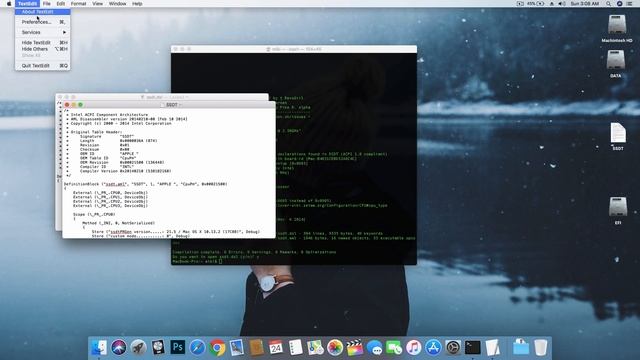Image resolution: width=640 pixels, height=360 pixels.
Task: Launch Siri from the Dock
Action: (x=119, y=348)
